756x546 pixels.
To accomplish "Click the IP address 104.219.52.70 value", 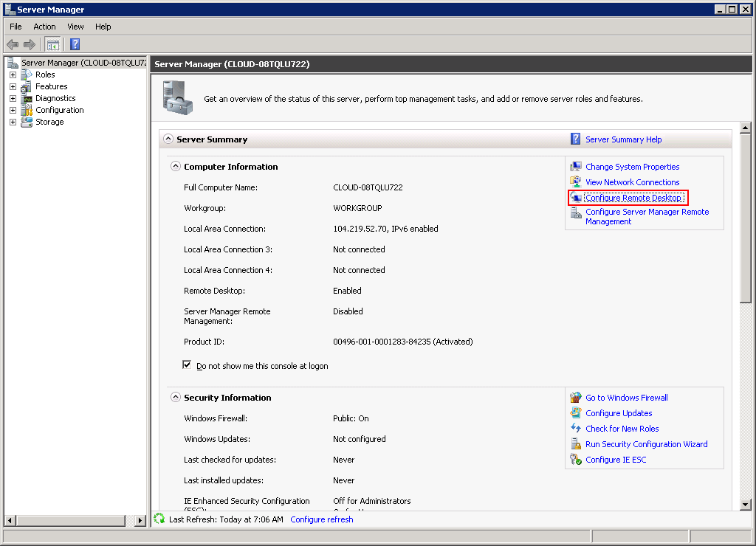I will pyautogui.click(x=360, y=229).
